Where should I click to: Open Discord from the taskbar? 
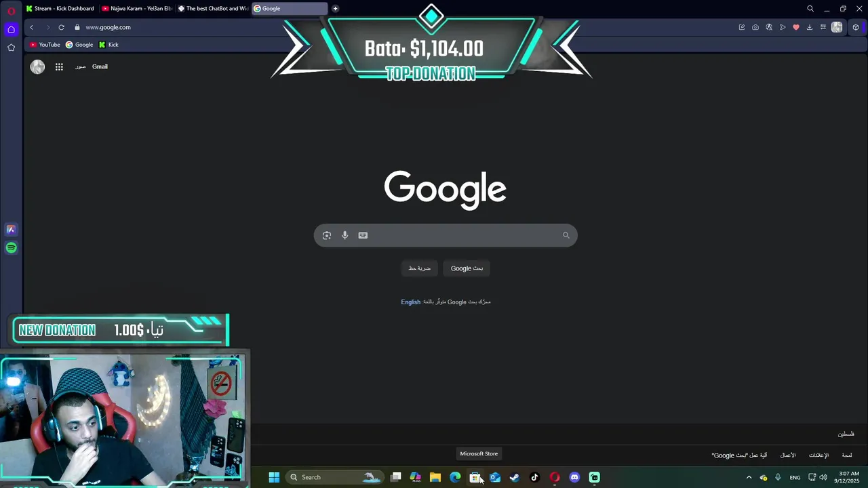tap(574, 477)
